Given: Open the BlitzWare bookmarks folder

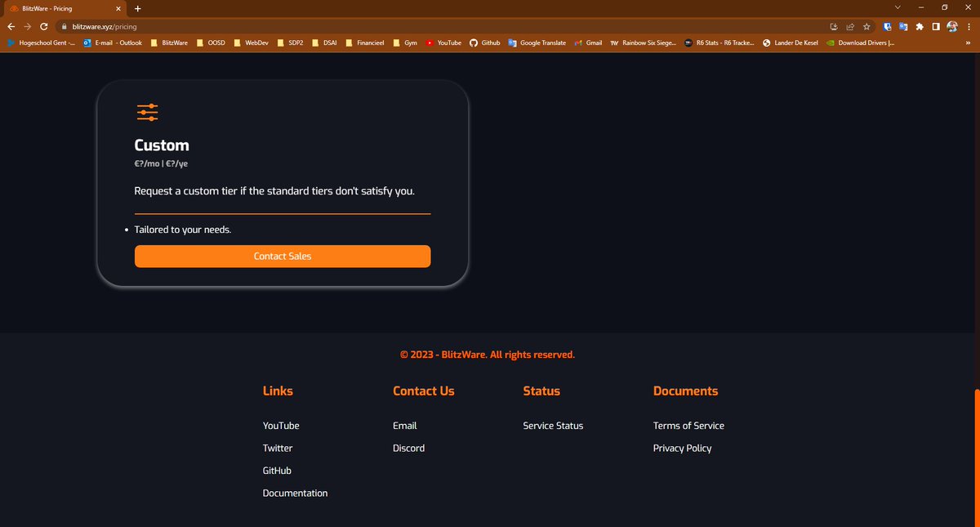Looking at the screenshot, I should click(167, 42).
